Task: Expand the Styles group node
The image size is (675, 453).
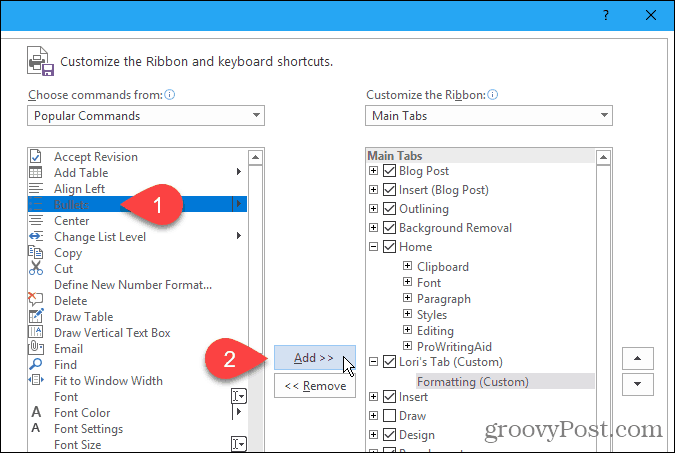Action: point(407,313)
